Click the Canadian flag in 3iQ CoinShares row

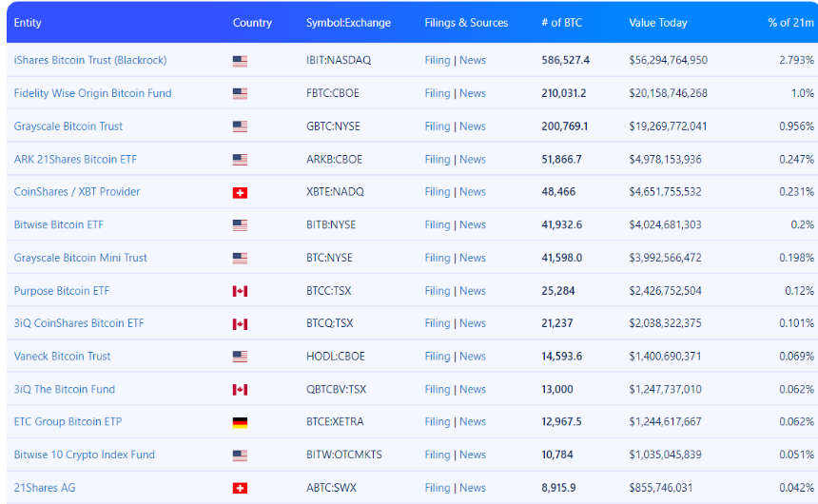click(240, 324)
